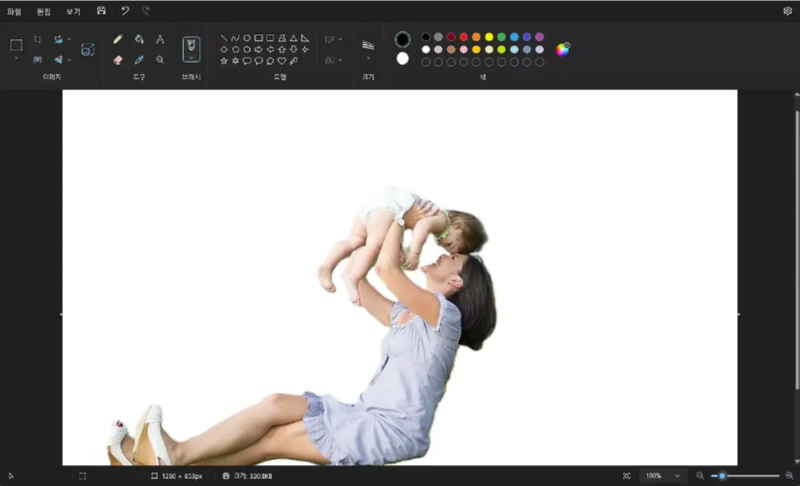Pick the Eraser tool
The image size is (800, 486).
(x=118, y=60)
